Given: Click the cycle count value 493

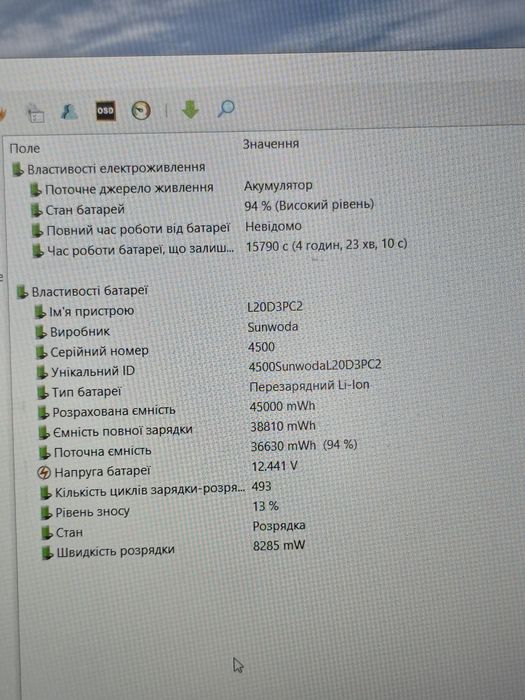Looking at the screenshot, I should [x=261, y=486].
